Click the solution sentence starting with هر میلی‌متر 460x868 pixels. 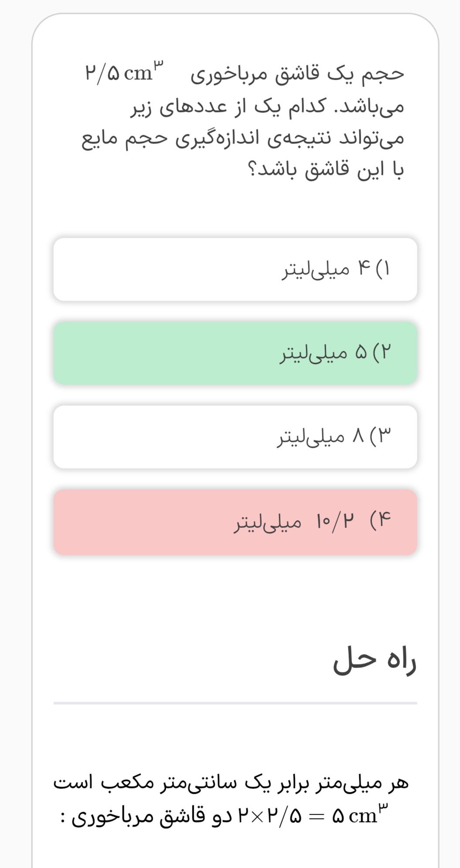pyautogui.click(x=231, y=782)
